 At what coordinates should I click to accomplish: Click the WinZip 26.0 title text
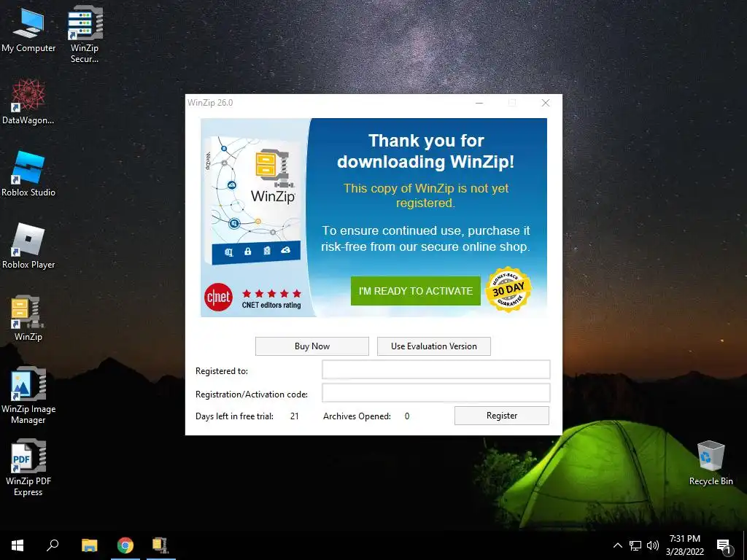[x=210, y=103]
